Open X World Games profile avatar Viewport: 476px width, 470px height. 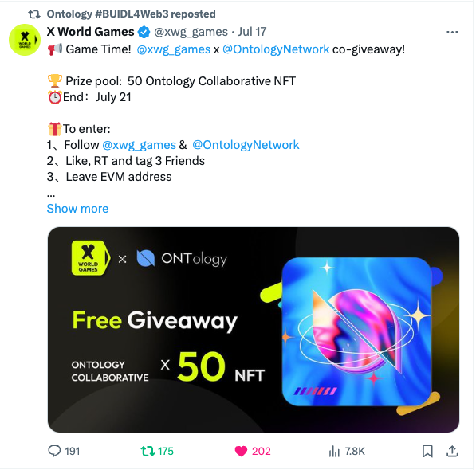pyautogui.click(x=25, y=40)
